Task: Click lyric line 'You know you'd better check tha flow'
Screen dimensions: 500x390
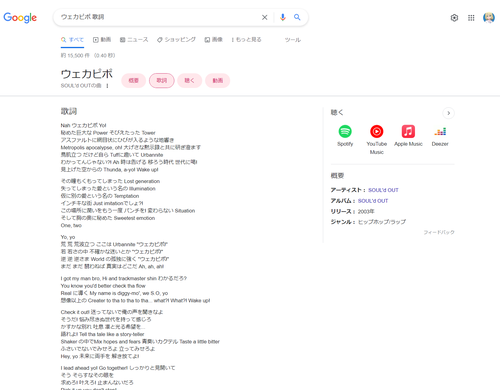Action: click(103, 286)
